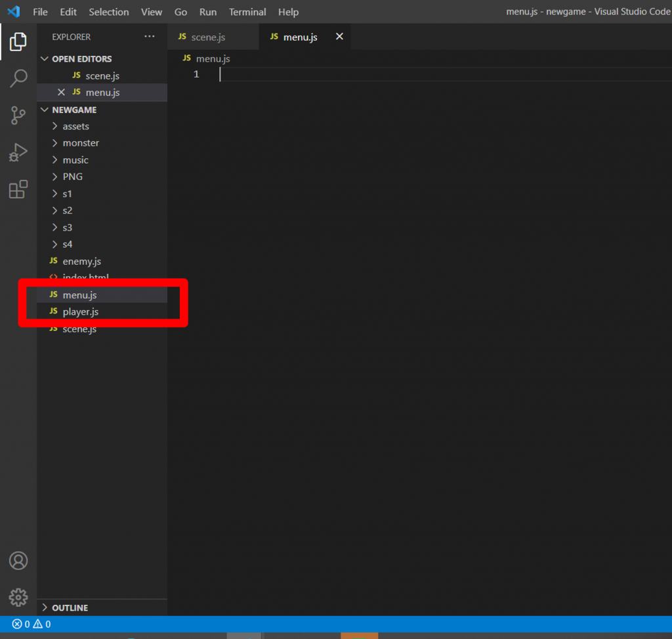Close the menu.js editor tab
The height and width of the screenshot is (639, 672).
point(339,37)
